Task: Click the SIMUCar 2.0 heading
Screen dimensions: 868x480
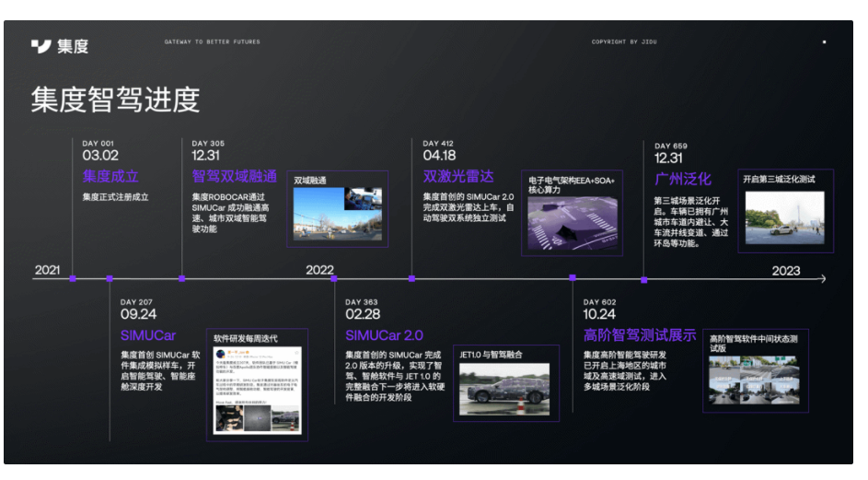Action: pos(384,336)
